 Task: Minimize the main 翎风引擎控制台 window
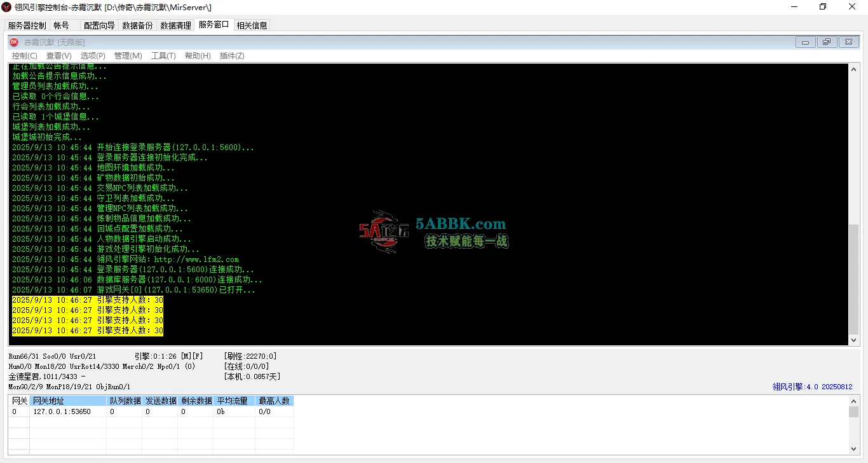pos(794,7)
